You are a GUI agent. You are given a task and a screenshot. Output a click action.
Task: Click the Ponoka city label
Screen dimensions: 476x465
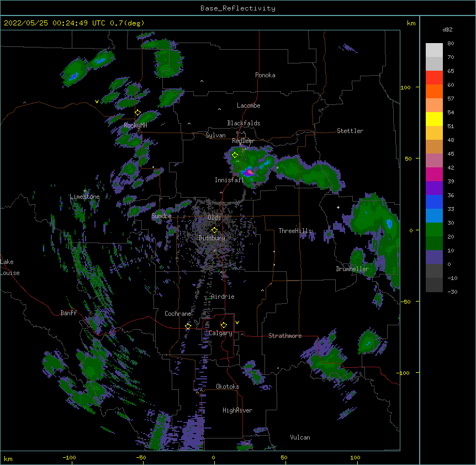tap(265, 75)
